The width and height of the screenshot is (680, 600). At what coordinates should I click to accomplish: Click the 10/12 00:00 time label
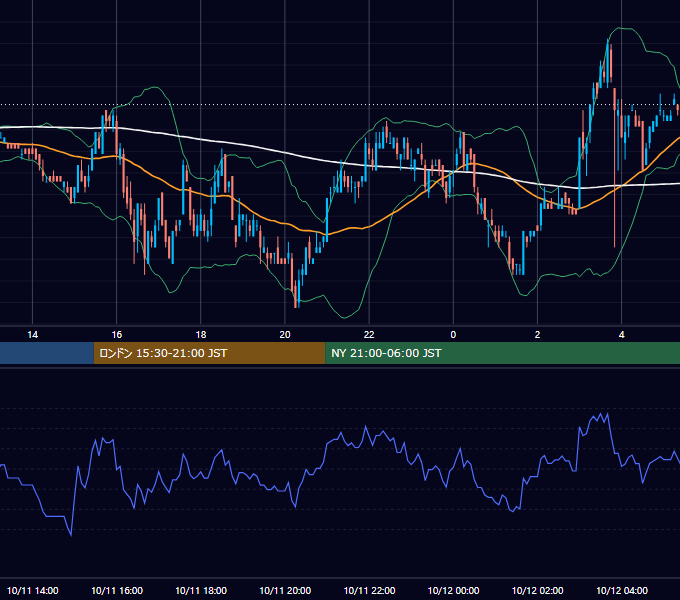[453, 590]
